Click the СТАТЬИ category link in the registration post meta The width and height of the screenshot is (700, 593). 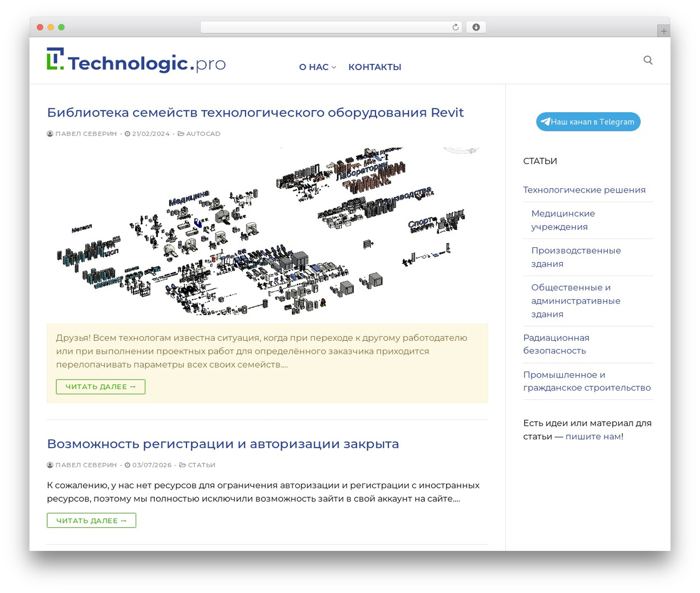point(202,465)
